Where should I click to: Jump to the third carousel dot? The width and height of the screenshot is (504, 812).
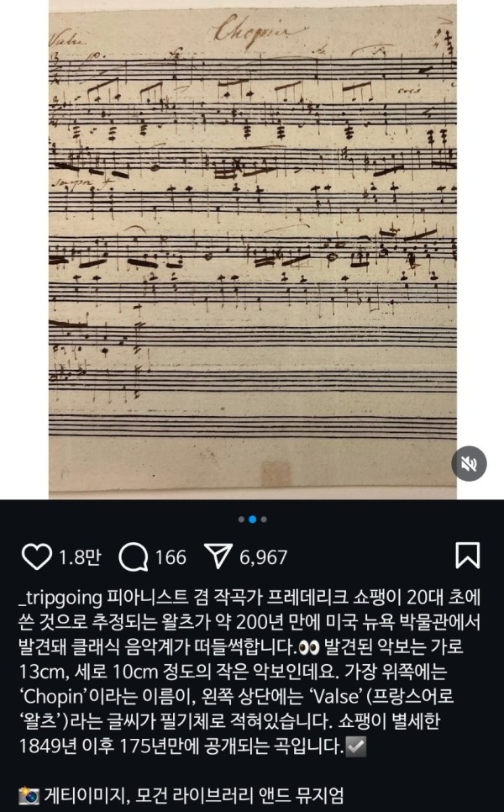264,519
